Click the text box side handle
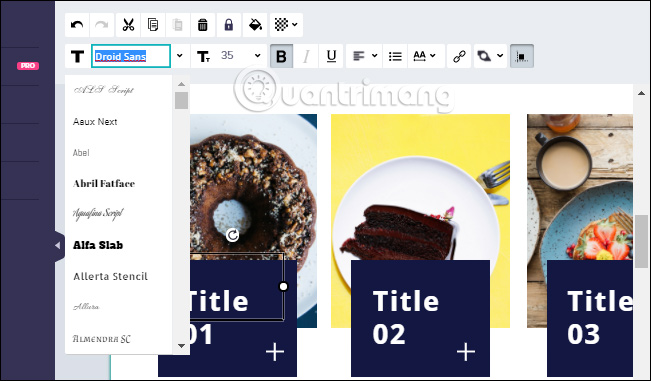The width and height of the screenshot is (651, 381). (x=284, y=286)
